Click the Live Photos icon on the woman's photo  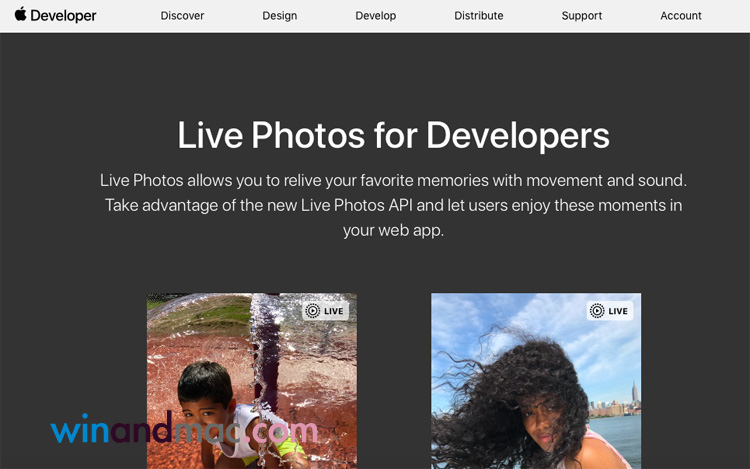(x=597, y=311)
